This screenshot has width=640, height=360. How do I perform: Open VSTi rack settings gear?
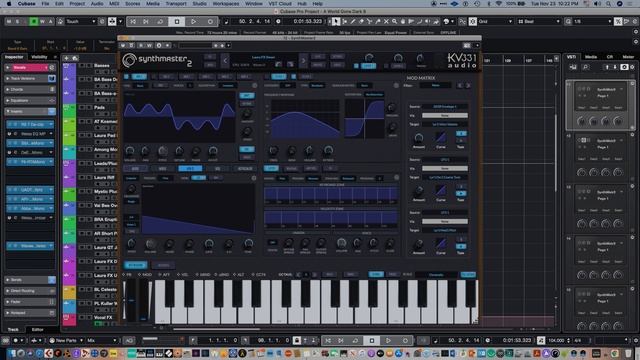coord(632,67)
